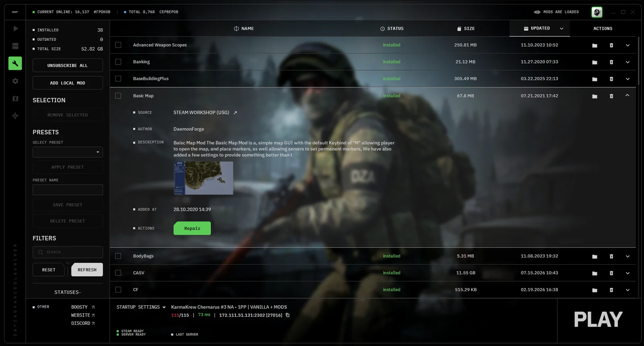Sort by Size column header

coord(466,29)
